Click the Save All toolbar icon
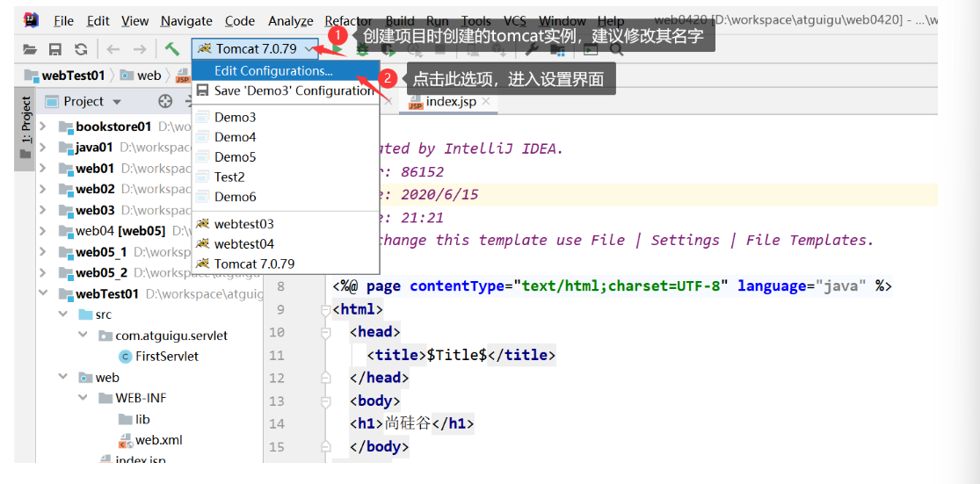Viewport: 980px width, 484px height. tap(55, 48)
